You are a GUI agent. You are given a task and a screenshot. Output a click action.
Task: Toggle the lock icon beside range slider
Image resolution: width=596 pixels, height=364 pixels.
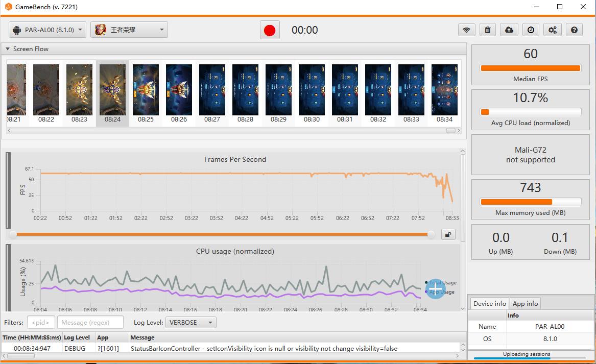(448, 235)
